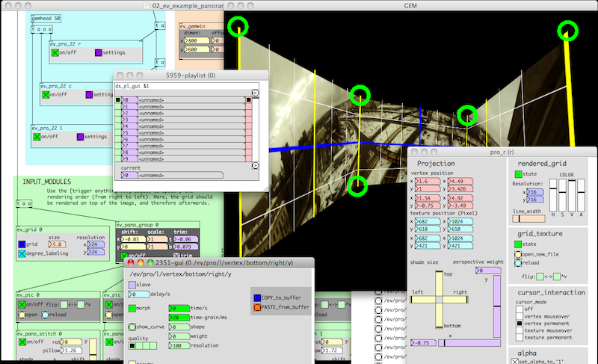This screenshot has width=598, height=364.
Task: Toggle the green morph switch
Action: pos(132,308)
